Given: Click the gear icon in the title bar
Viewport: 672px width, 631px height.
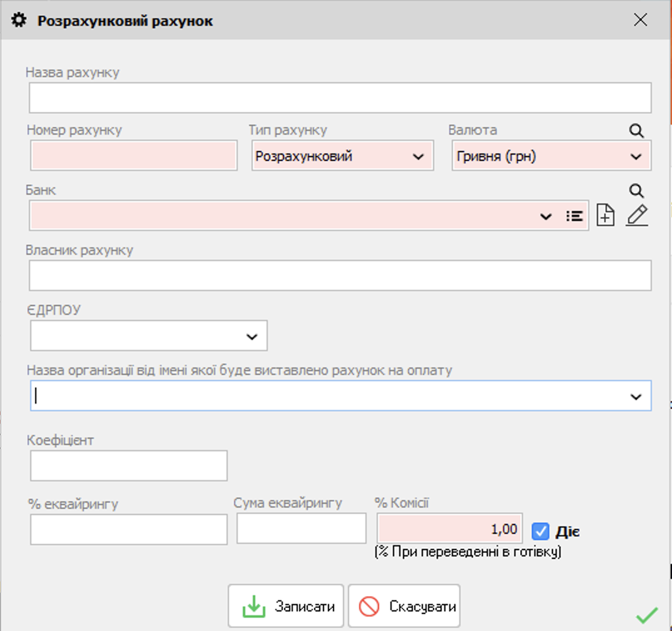Looking at the screenshot, I should pos(18,20).
